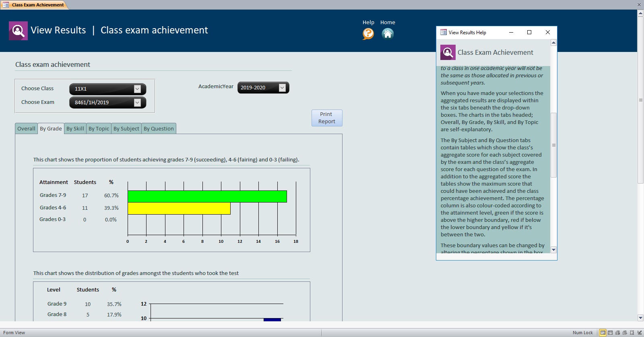
Task: Click the '60.7%' percentage value
Action: tap(111, 196)
